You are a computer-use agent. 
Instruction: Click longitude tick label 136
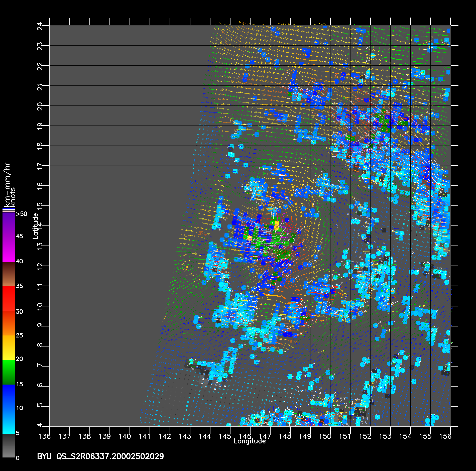pos(44,436)
